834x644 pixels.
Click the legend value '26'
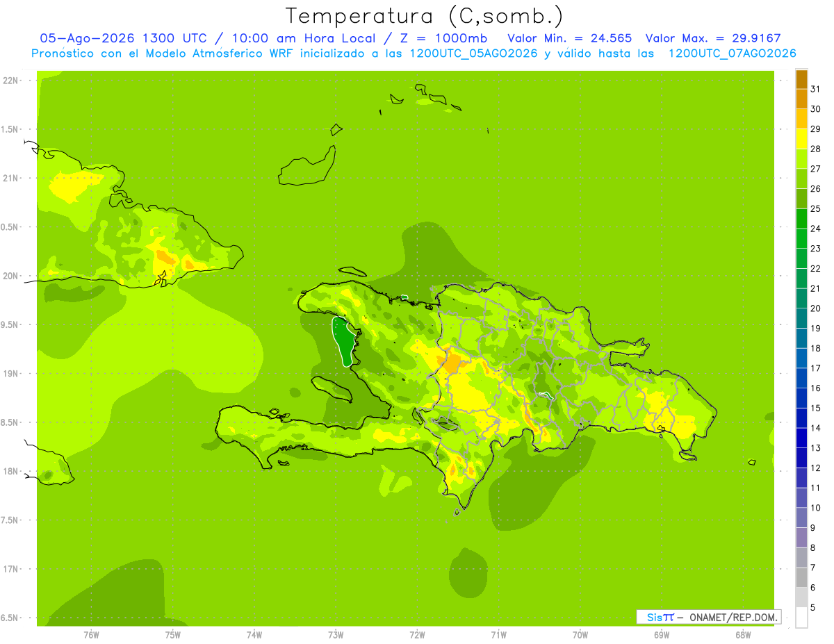[815, 189]
